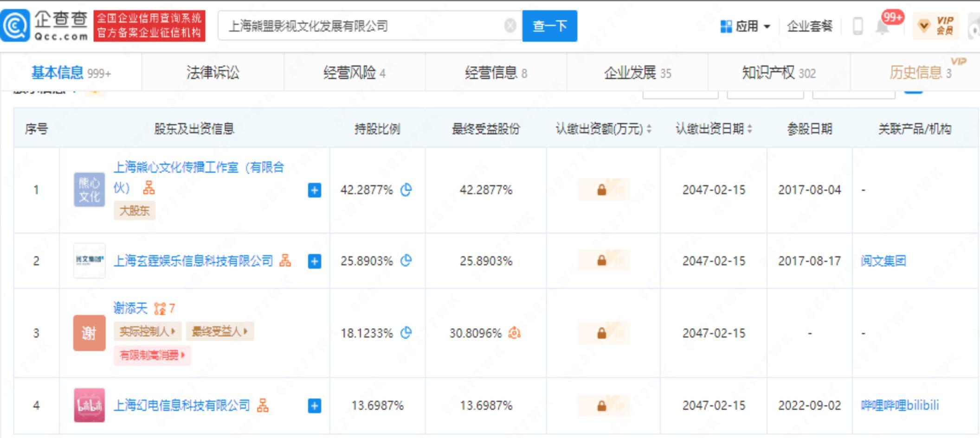
Task: Click beneficiary share detail icon beside 30.8096%
Action: [515, 333]
